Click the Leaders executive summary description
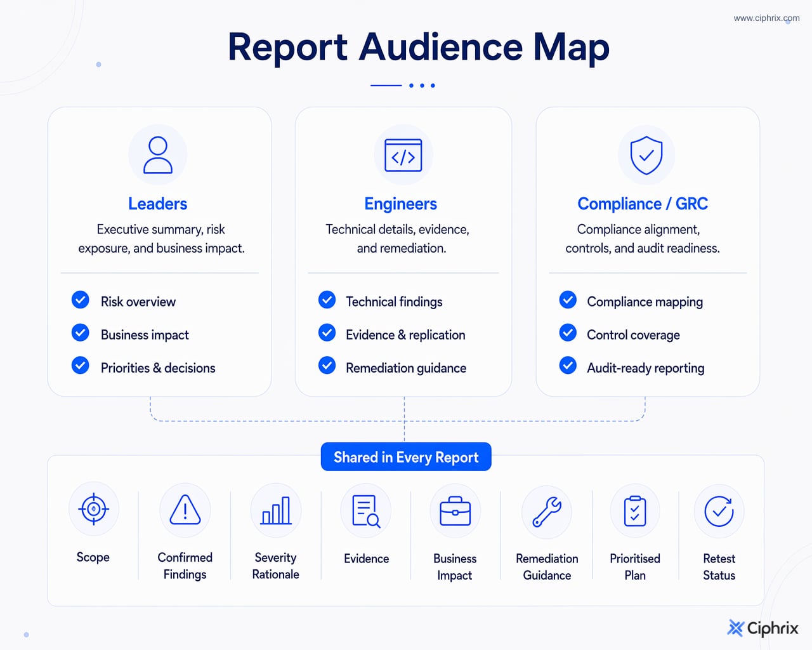Viewport: 812px width, 650px height. click(161, 239)
